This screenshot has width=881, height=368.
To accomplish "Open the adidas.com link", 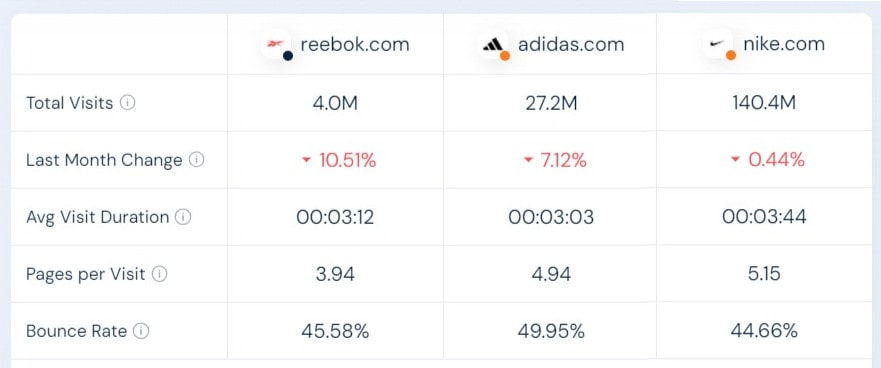I will pyautogui.click(x=571, y=44).
